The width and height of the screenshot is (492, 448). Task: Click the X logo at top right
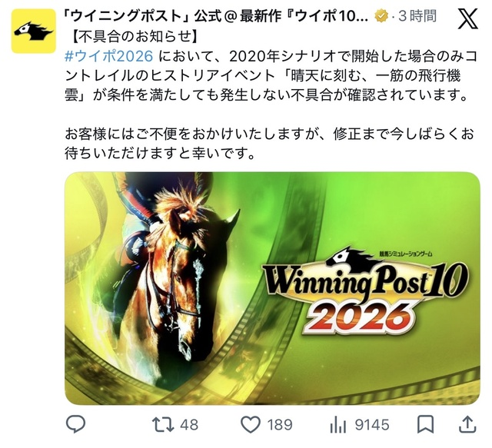468,18
